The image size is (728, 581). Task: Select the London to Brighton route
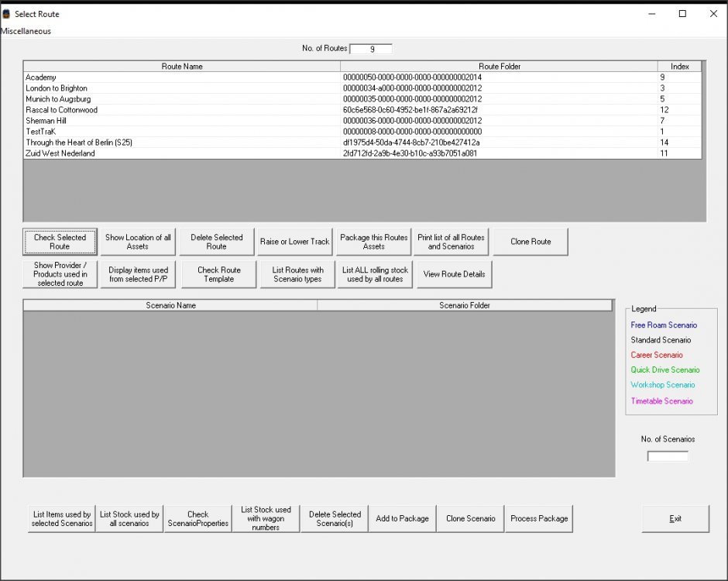(x=57, y=88)
